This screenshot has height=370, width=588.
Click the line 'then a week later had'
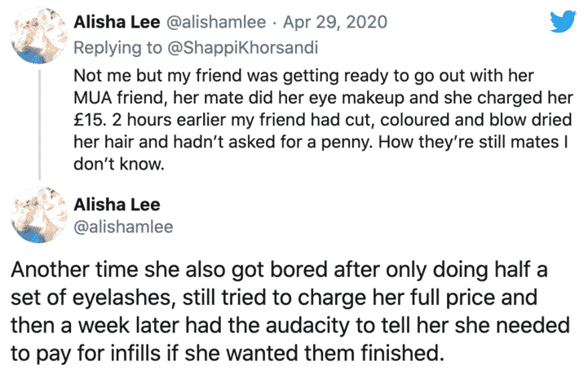(290, 325)
